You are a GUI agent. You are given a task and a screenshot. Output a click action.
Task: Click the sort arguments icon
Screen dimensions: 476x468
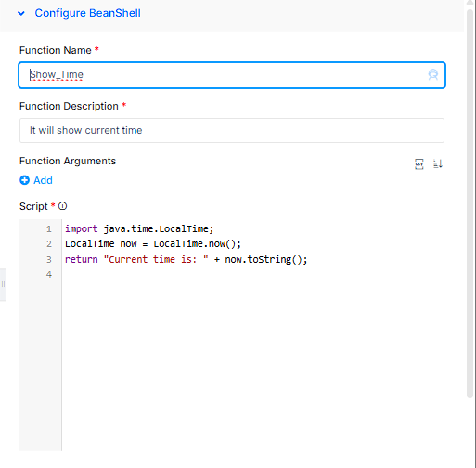click(x=438, y=163)
